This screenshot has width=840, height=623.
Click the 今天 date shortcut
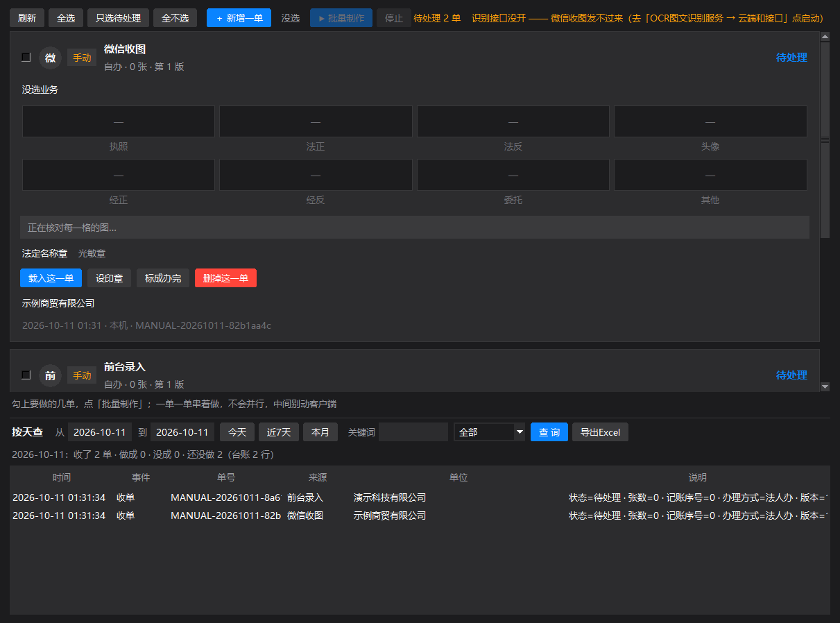[237, 432]
